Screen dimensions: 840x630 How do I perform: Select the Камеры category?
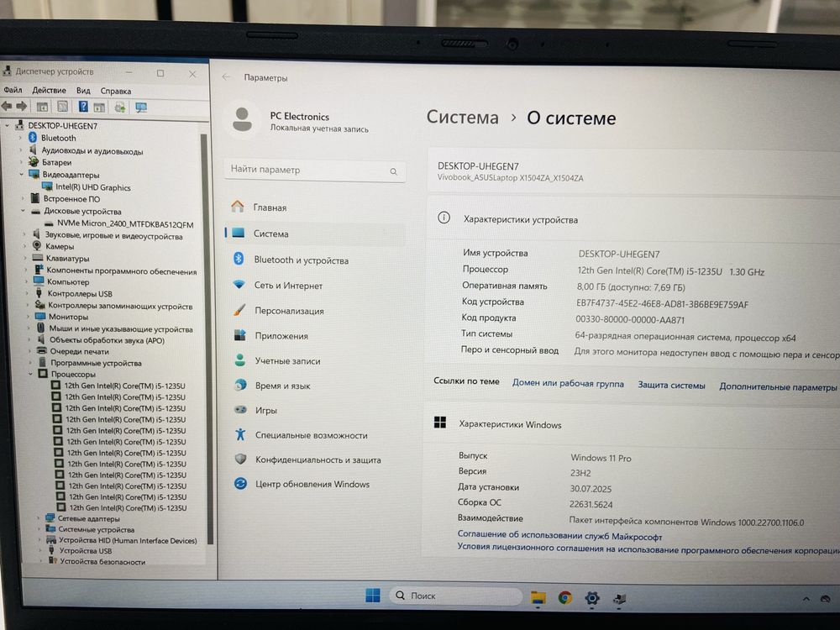60,246
